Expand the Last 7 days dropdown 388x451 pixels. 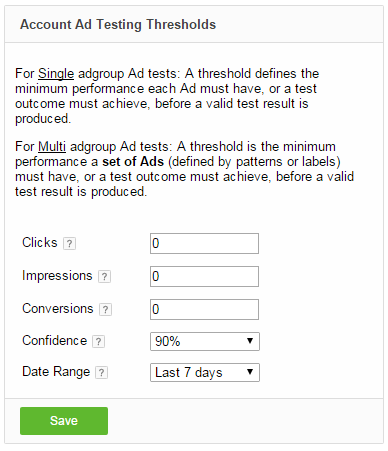(x=205, y=373)
